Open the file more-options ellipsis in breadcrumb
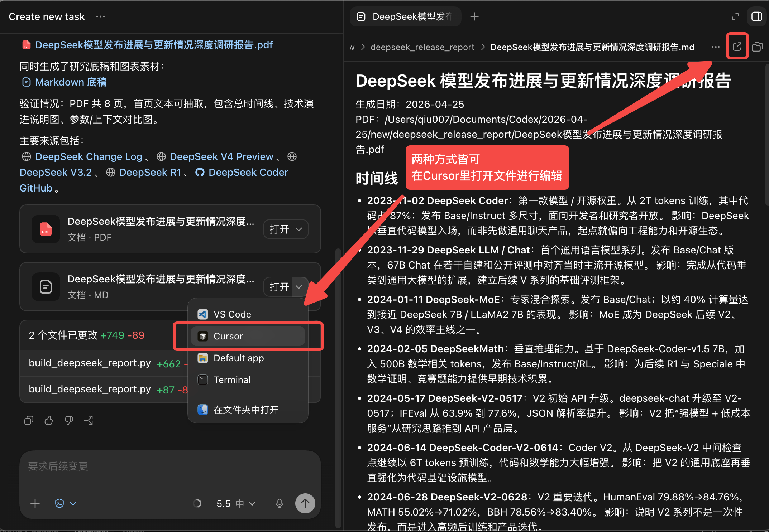 point(716,47)
